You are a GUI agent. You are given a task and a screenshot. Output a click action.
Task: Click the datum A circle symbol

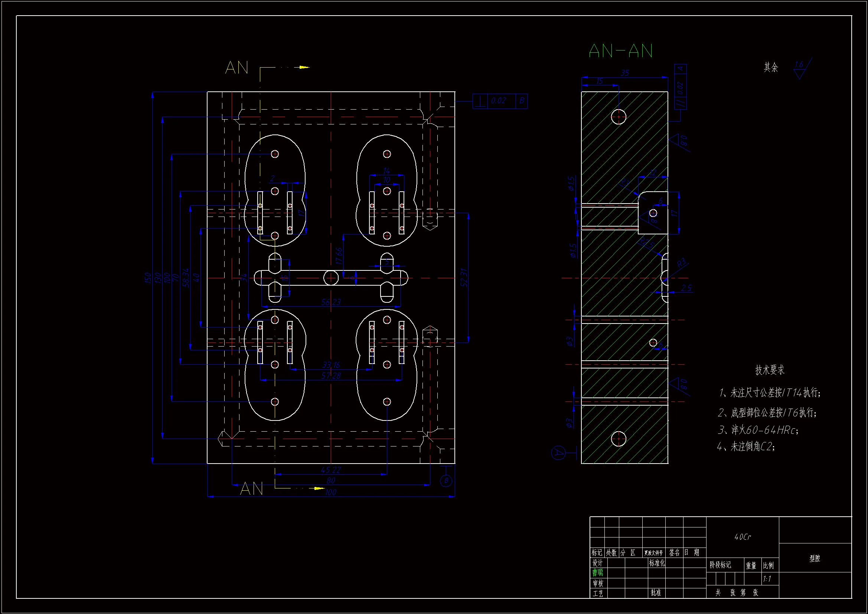click(558, 452)
